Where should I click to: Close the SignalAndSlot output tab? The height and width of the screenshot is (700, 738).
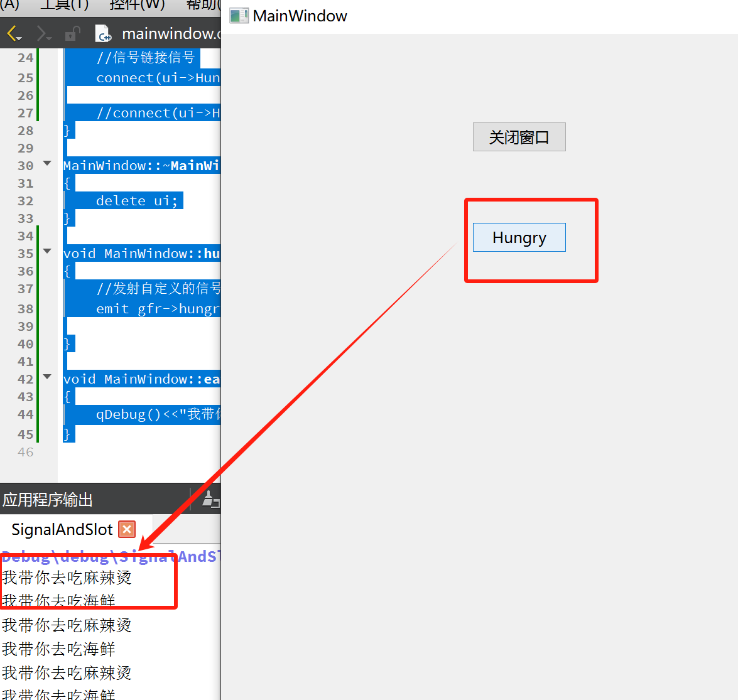(127, 529)
